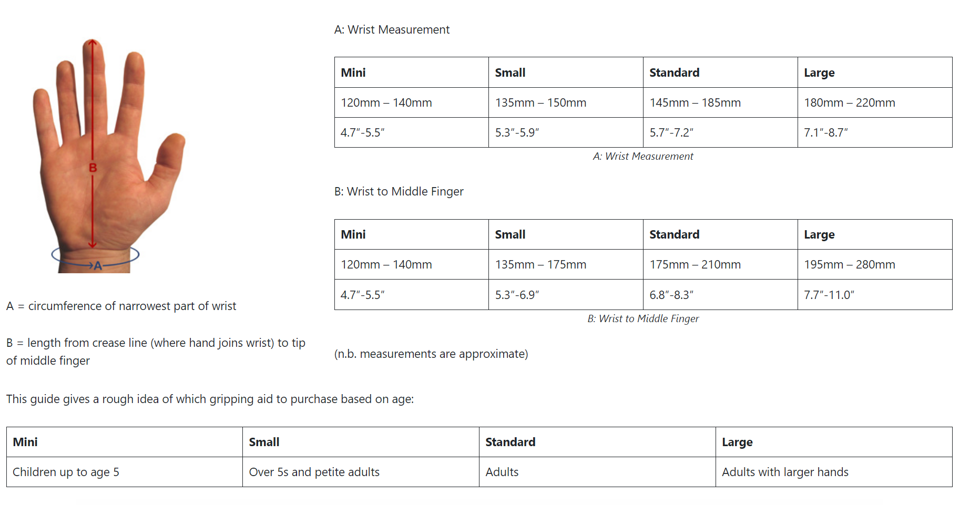
Task: Click the 180mm – 220mm Large wrist cell
Action: point(849,103)
